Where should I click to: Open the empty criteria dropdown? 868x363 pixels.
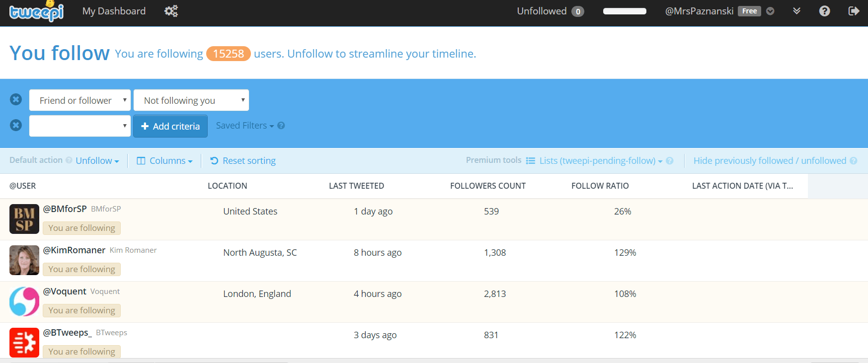[x=80, y=126]
